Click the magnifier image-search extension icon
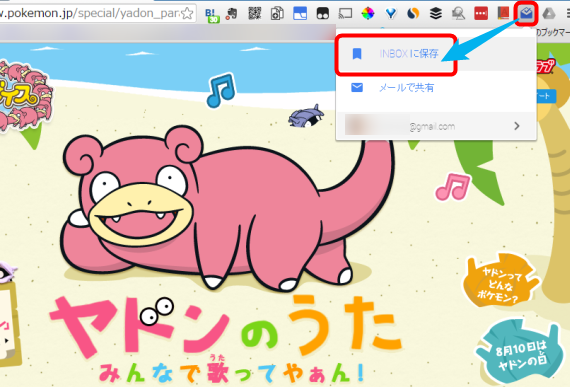The height and width of the screenshot is (387, 570). [458, 14]
